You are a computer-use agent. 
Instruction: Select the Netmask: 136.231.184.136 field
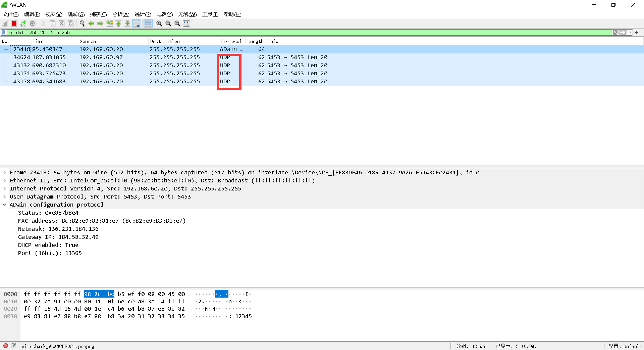point(58,229)
